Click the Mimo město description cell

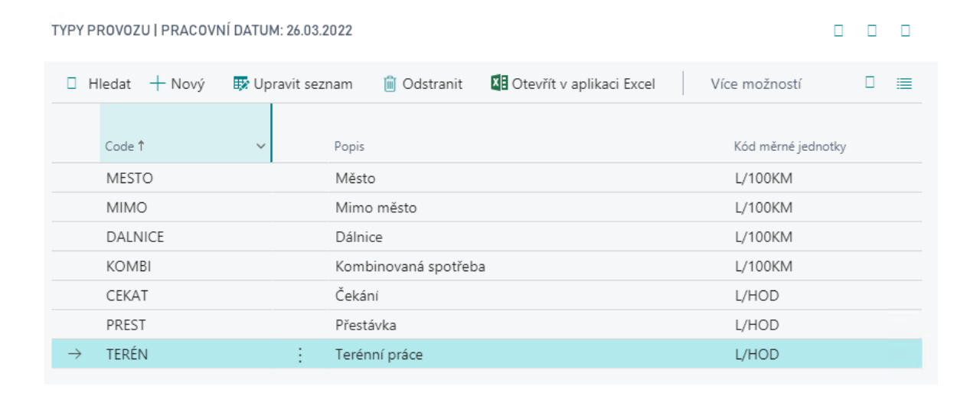[375, 208]
